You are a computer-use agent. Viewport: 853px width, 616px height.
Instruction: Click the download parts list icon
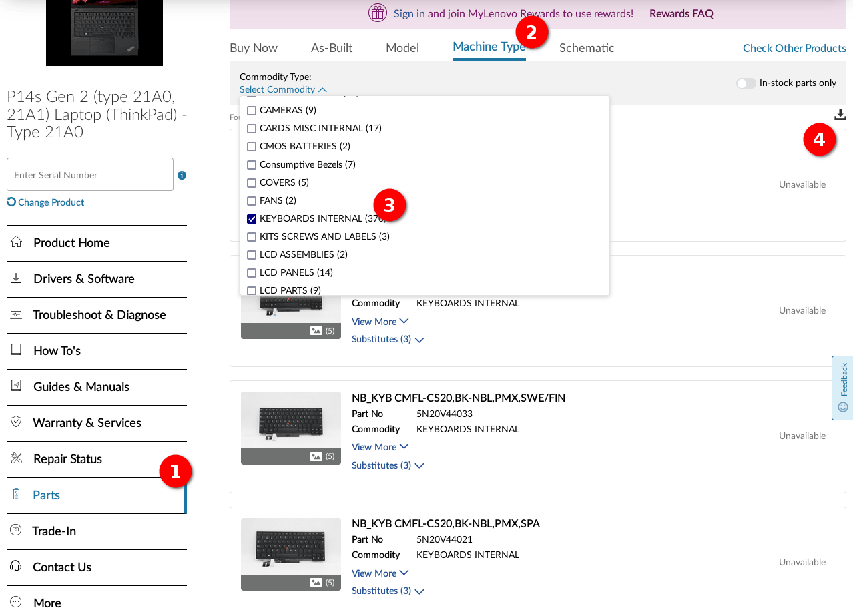[x=840, y=115]
